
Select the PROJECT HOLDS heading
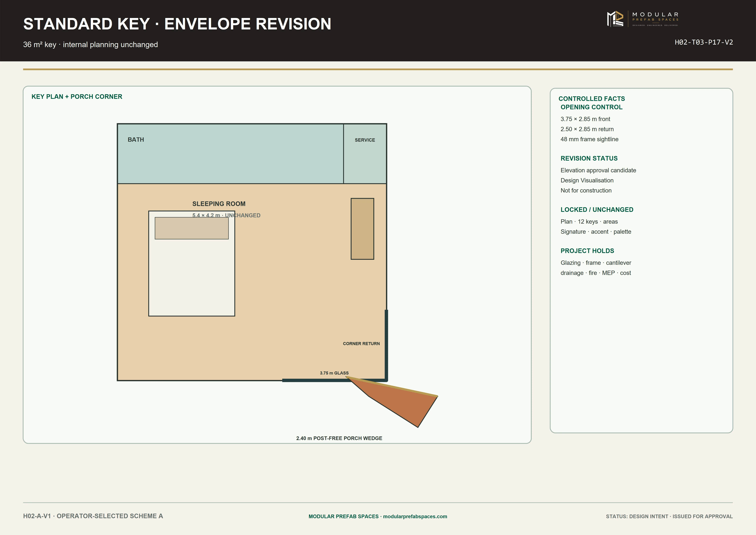pyautogui.click(x=587, y=251)
